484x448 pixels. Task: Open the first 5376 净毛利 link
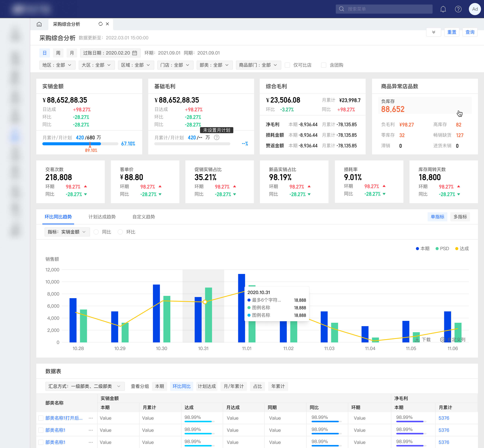click(x=444, y=418)
